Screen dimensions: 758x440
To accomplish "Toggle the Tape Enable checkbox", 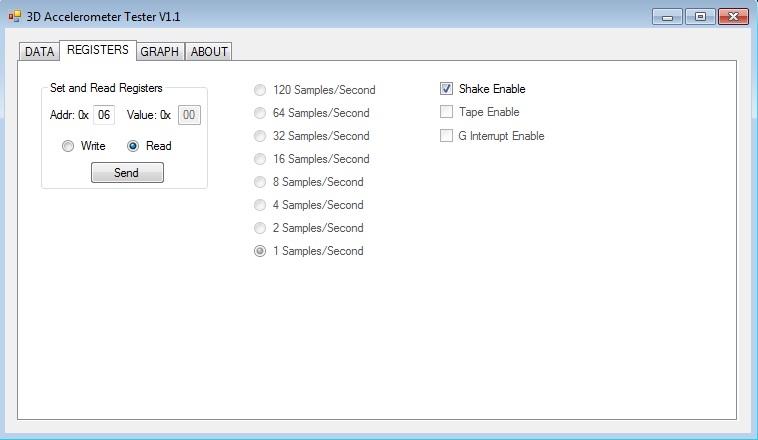I will 447,112.
